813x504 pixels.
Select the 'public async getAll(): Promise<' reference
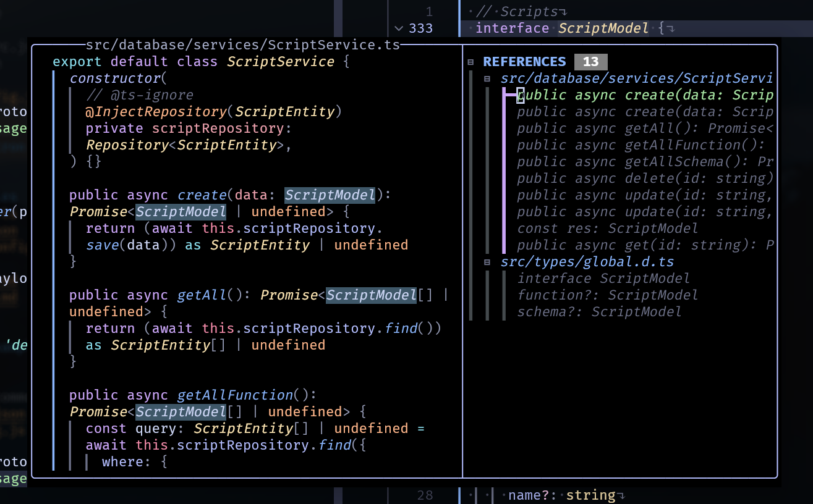point(645,128)
